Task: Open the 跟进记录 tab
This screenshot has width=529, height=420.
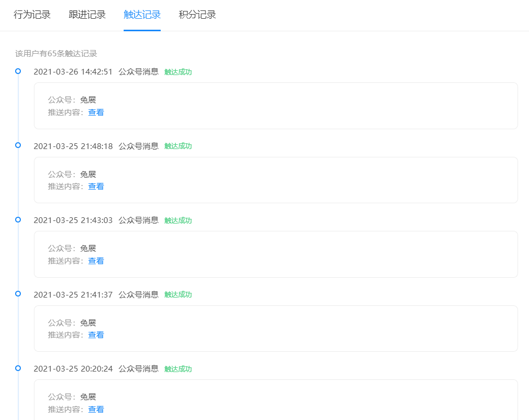Action: click(x=87, y=15)
